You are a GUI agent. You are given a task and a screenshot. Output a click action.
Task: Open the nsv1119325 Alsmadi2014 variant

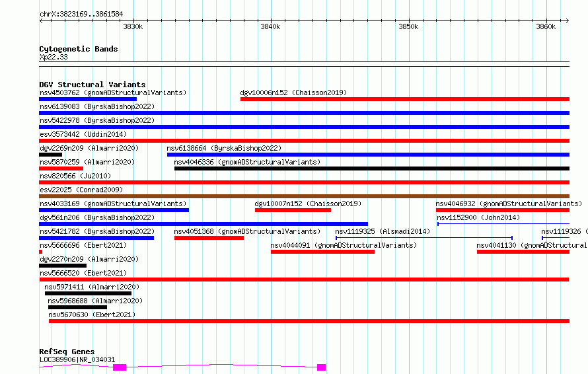[x=383, y=231]
